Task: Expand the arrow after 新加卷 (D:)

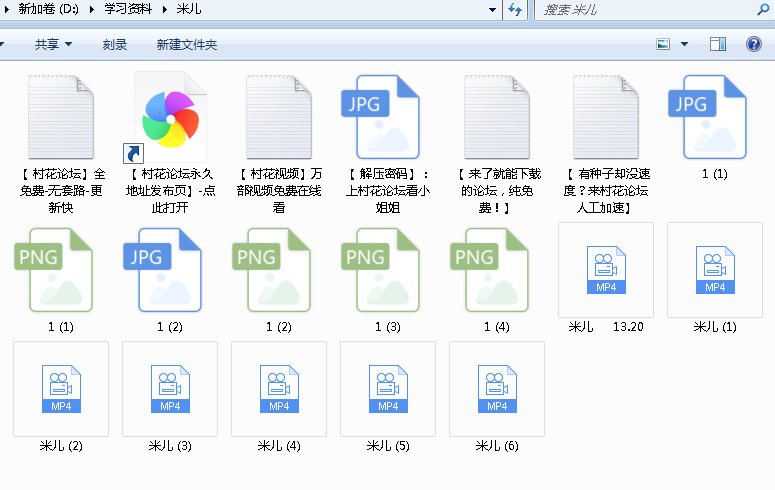Action: [91, 9]
